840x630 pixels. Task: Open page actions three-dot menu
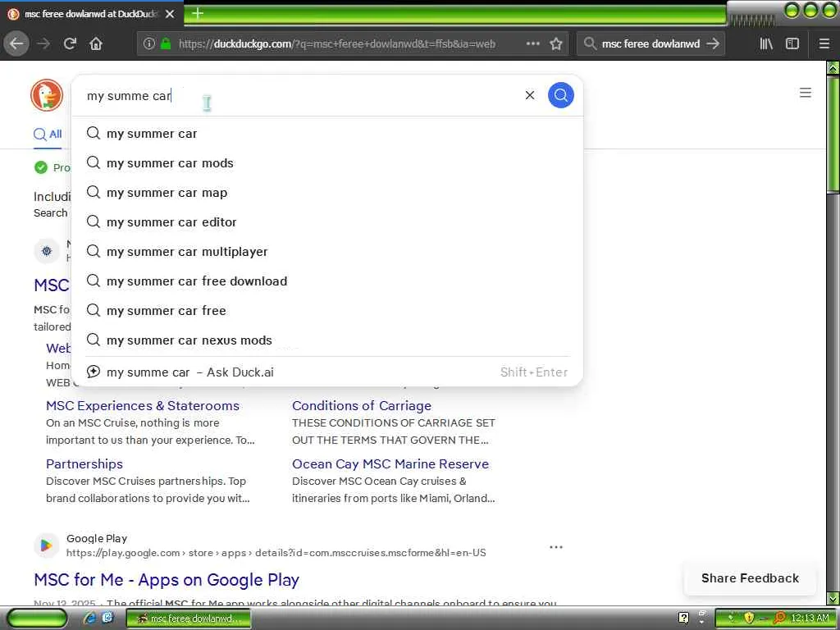point(533,43)
